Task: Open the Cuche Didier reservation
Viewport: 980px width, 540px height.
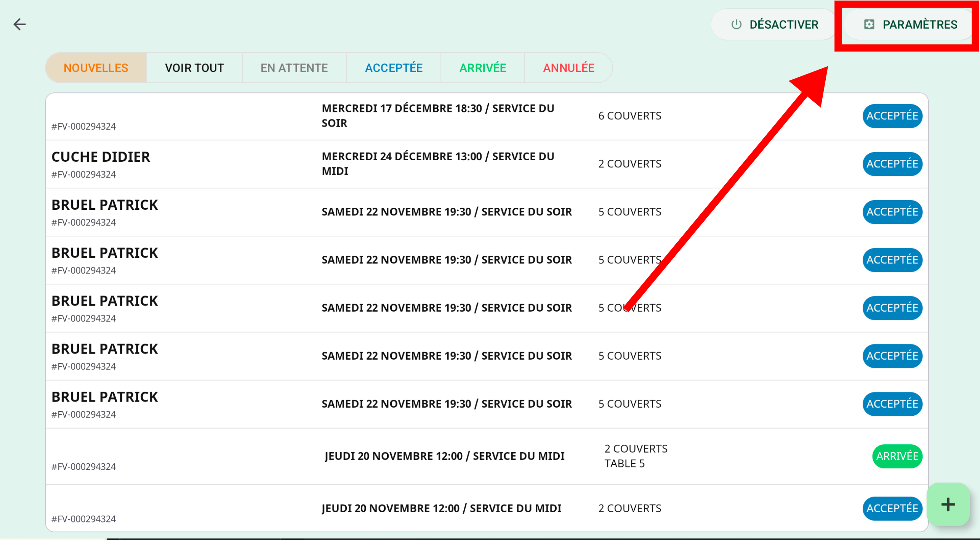Action: 101,157
